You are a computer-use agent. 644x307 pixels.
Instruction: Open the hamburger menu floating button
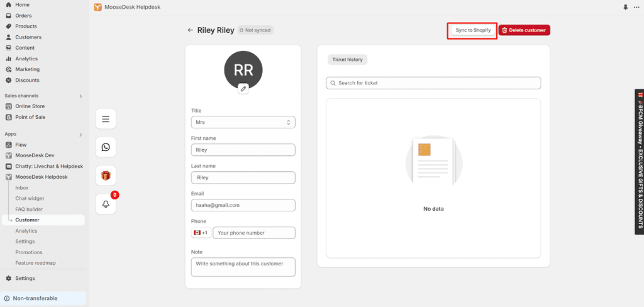pos(106,119)
